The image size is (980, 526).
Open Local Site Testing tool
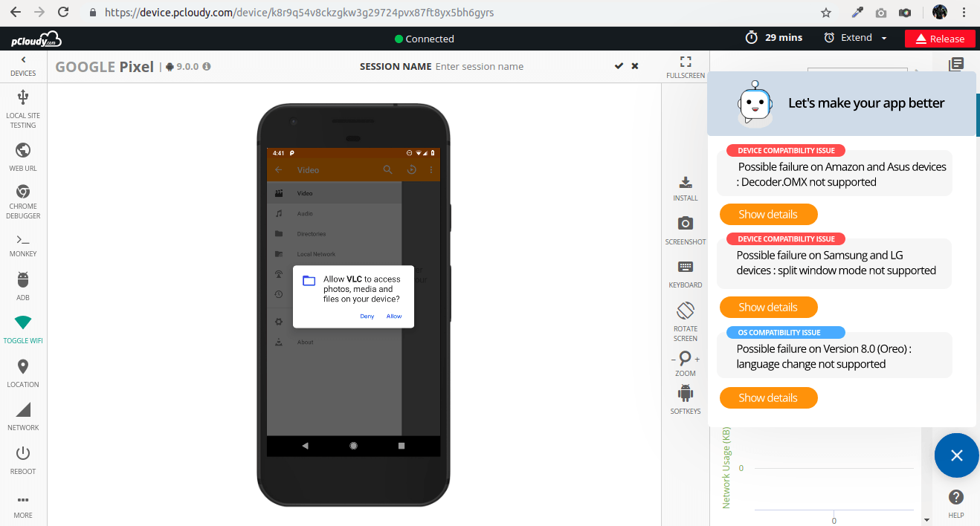[x=23, y=108]
